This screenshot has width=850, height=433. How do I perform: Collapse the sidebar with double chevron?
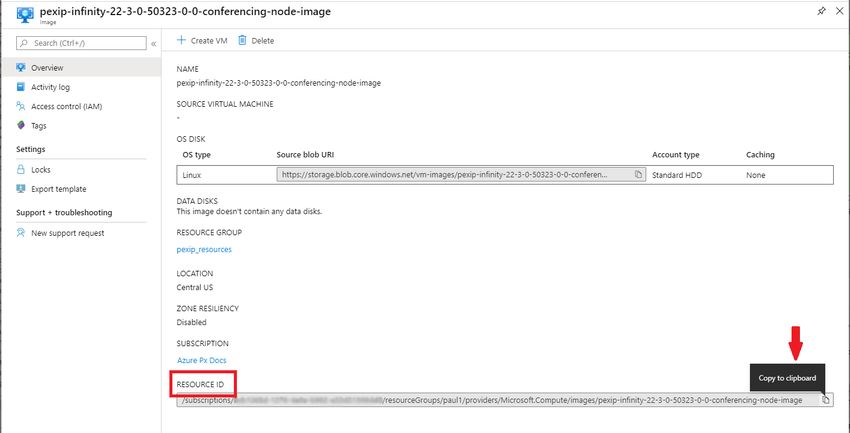(x=154, y=43)
